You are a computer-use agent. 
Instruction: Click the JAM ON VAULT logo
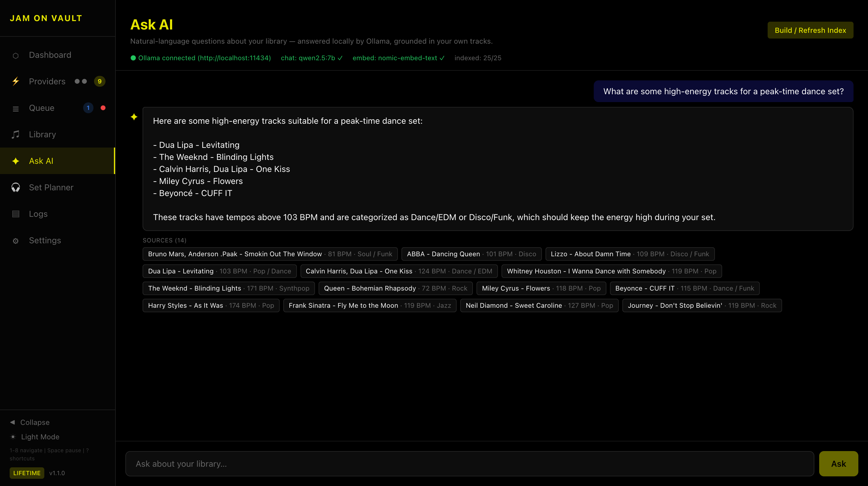click(x=46, y=18)
